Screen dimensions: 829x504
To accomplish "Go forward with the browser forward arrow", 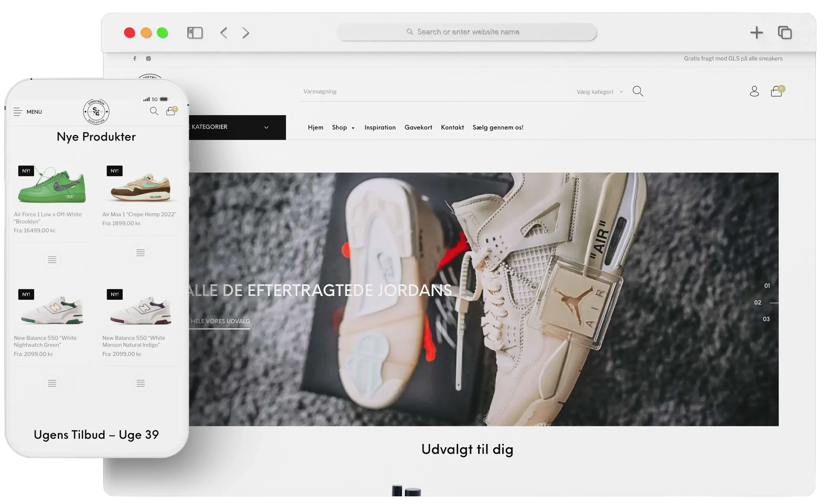I will [x=246, y=33].
